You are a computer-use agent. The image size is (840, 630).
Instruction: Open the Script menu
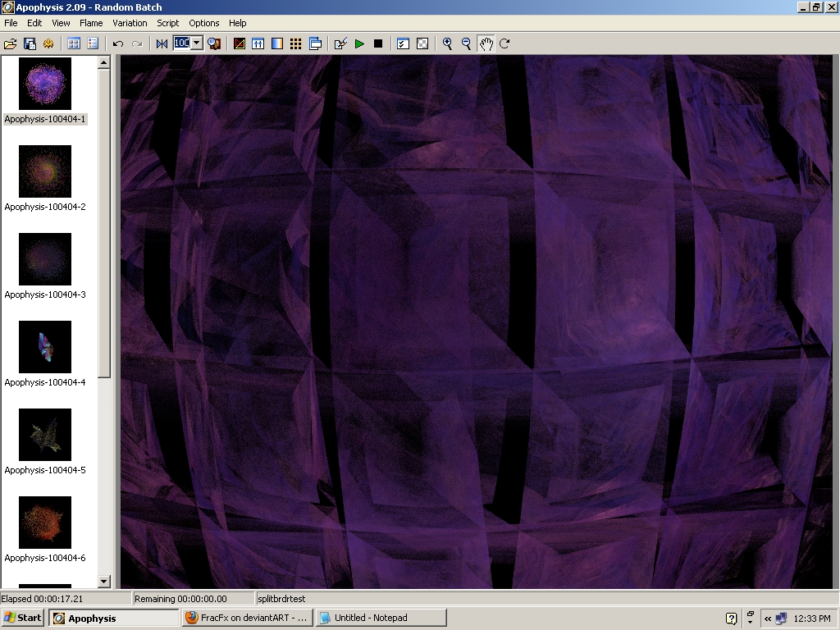(167, 23)
